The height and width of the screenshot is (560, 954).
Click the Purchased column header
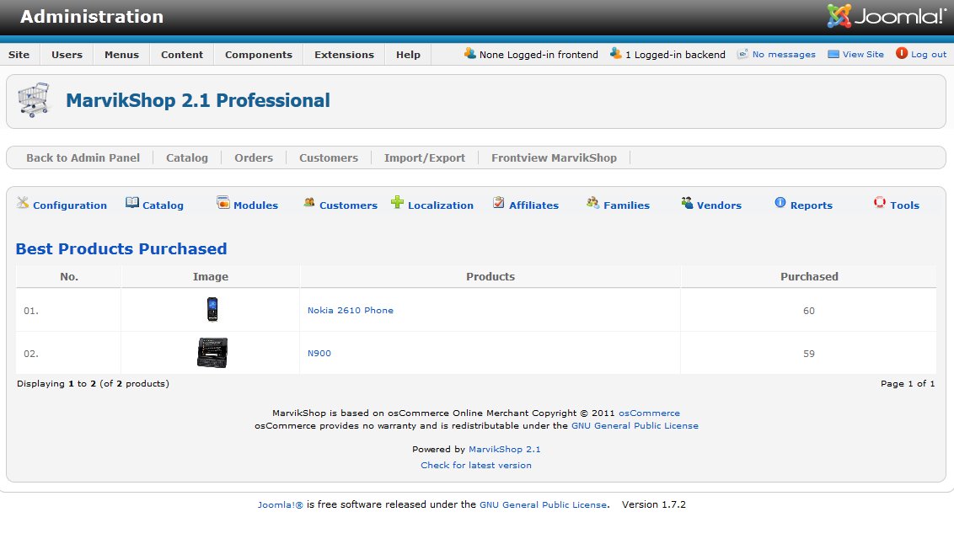point(809,277)
